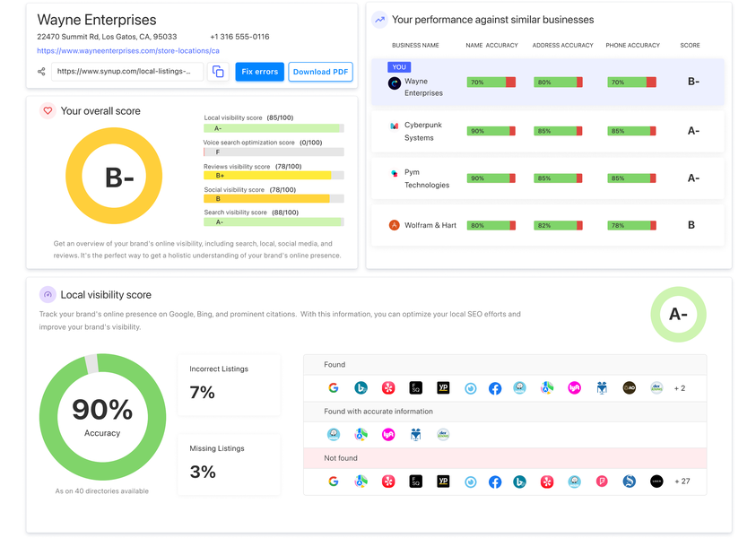Image resolution: width=756 pixels, height=538 pixels.
Task: Click Cyberpunk Systems 90% name accuracy bar
Action: point(491,131)
